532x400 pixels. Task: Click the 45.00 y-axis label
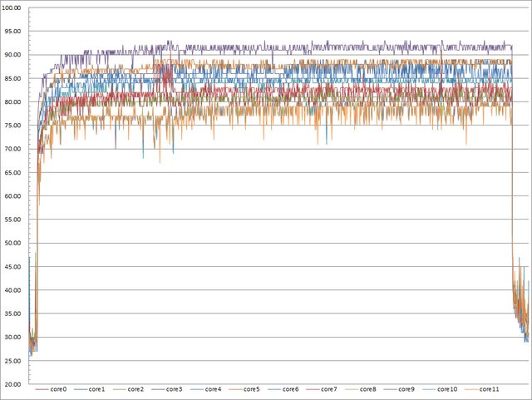coord(14,267)
